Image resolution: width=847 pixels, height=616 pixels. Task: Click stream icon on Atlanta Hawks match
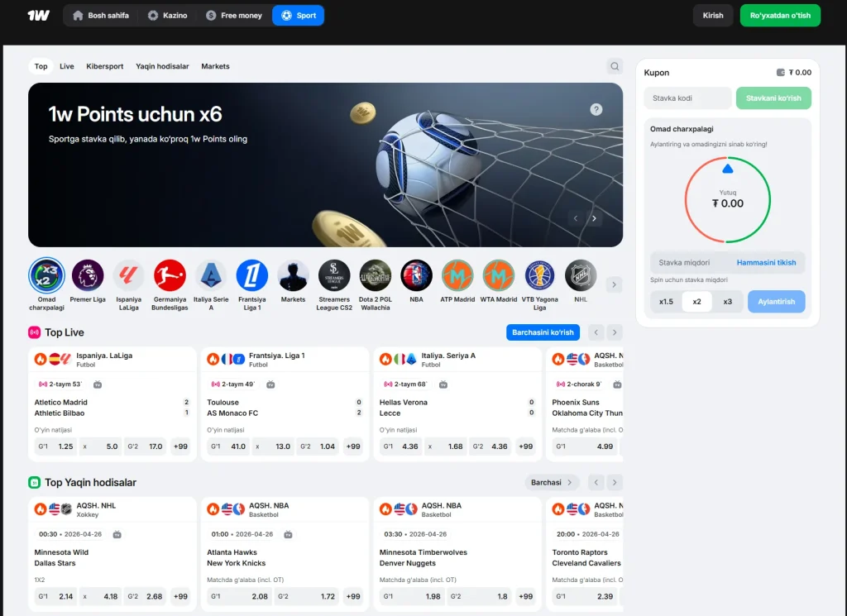288,534
